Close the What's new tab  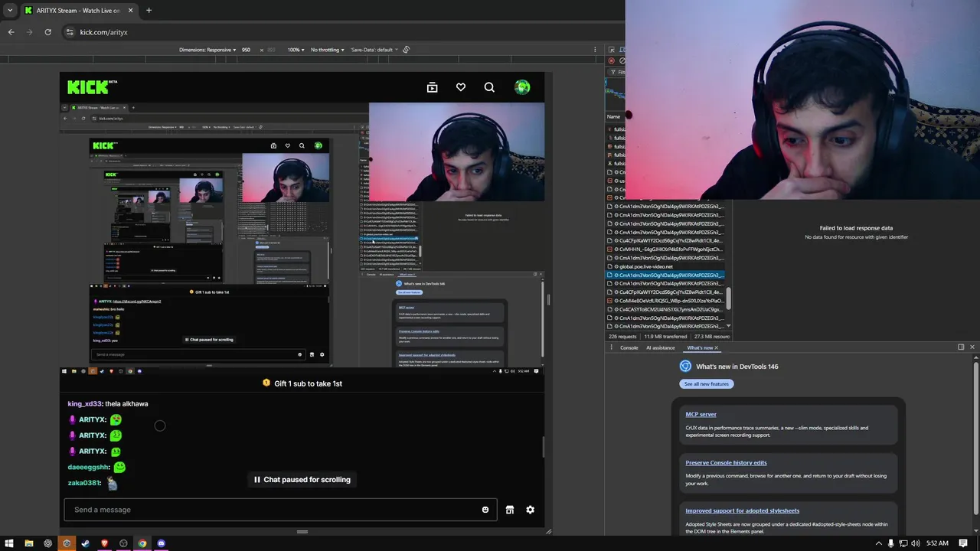[716, 347]
